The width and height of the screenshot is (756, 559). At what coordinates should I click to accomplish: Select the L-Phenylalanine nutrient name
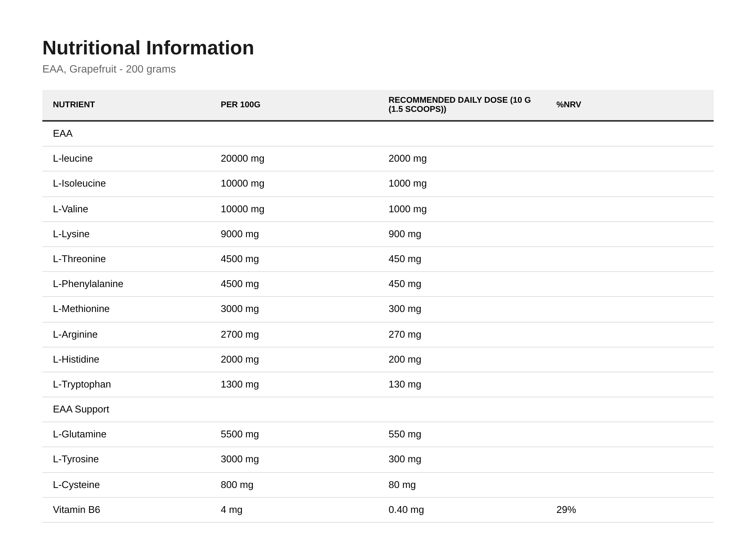pos(88,284)
